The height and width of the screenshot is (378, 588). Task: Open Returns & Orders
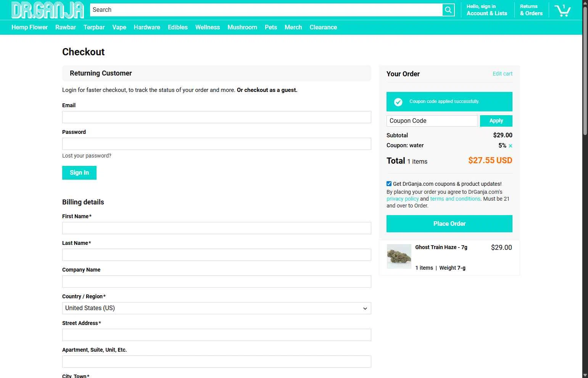coord(531,10)
